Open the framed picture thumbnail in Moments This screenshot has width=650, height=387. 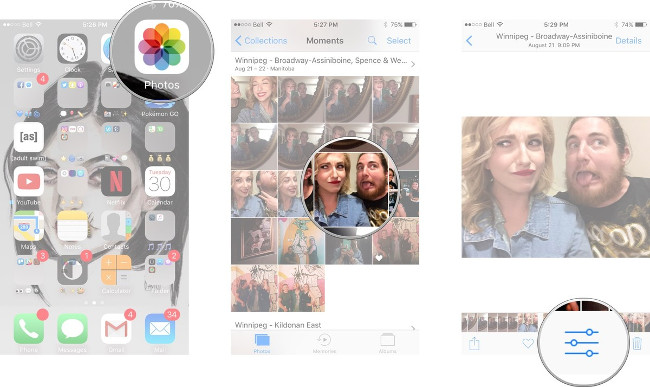pyautogui.click(x=254, y=241)
